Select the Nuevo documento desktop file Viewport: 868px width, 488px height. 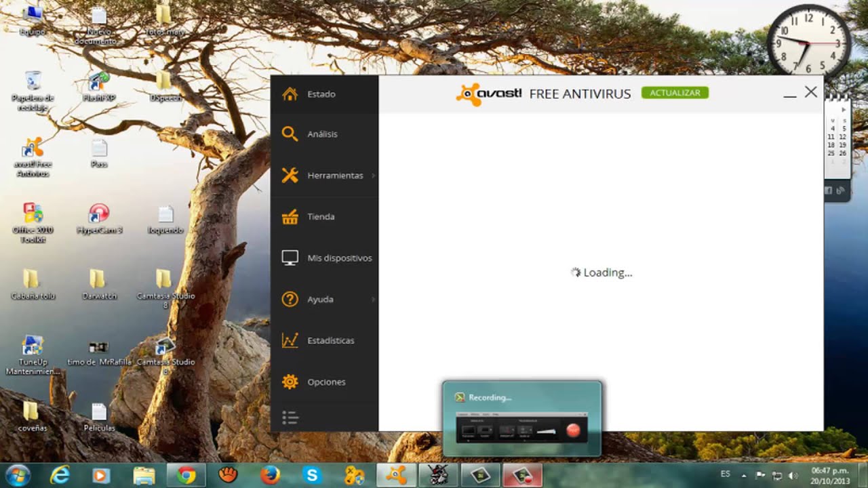[98, 26]
